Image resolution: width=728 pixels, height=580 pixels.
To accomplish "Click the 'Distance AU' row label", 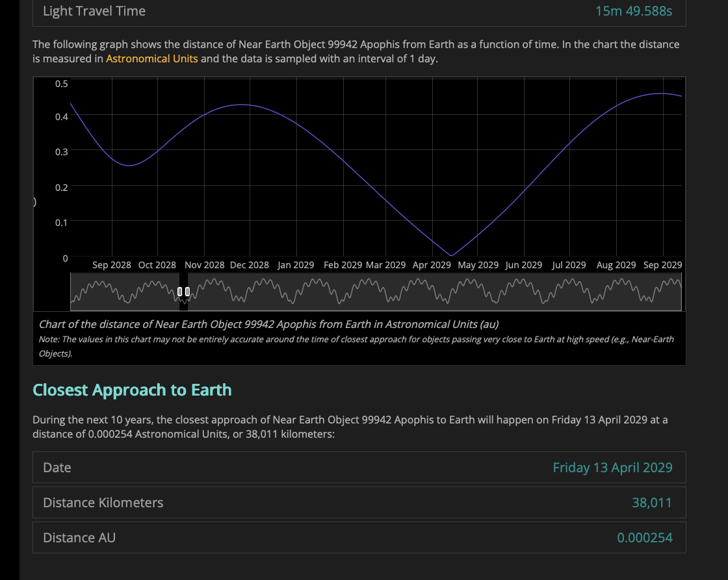I will [79, 538].
